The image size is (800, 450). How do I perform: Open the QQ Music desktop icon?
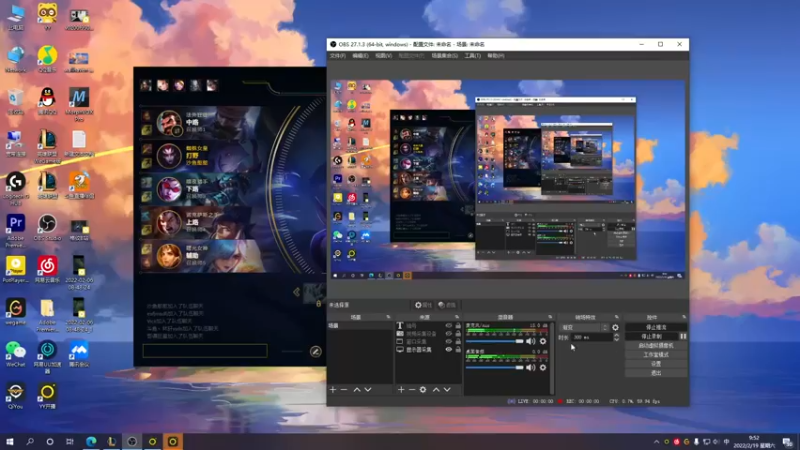pyautogui.click(x=47, y=58)
